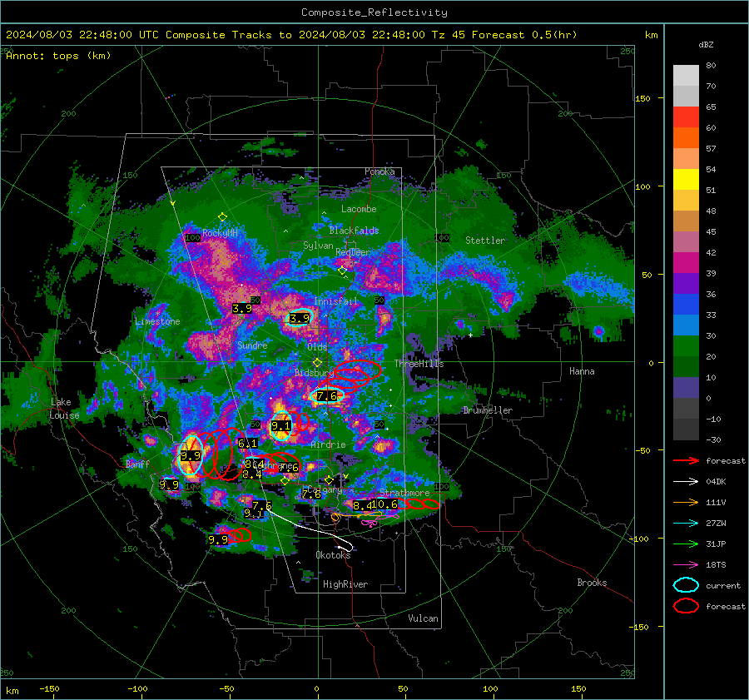Image resolution: width=749 pixels, height=700 pixels.
Task: Click the 'Annot: tops (km)' annotation text
Action: (58, 56)
